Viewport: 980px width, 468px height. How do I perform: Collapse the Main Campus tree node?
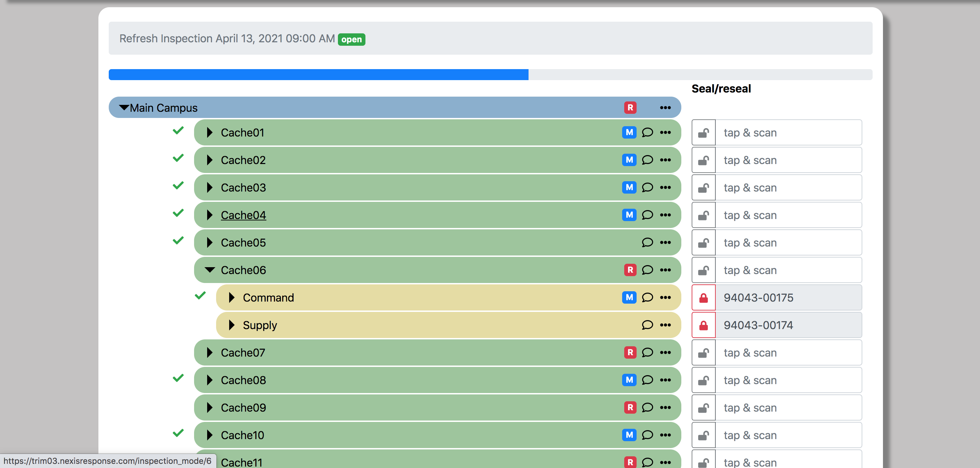click(124, 108)
